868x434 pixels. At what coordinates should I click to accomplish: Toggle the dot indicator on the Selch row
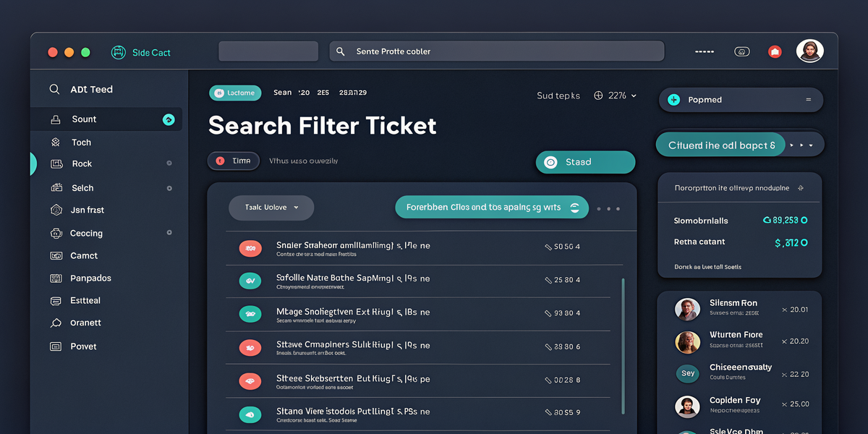click(169, 188)
